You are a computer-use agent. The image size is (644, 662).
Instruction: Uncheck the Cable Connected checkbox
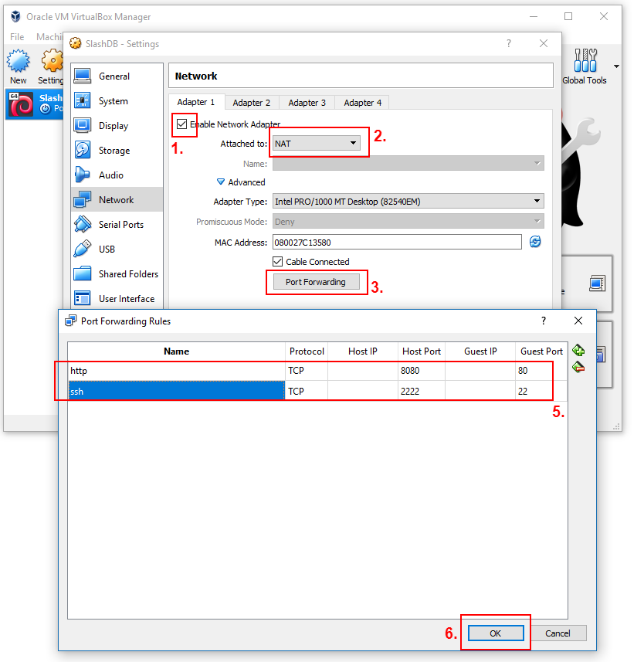[x=278, y=262]
